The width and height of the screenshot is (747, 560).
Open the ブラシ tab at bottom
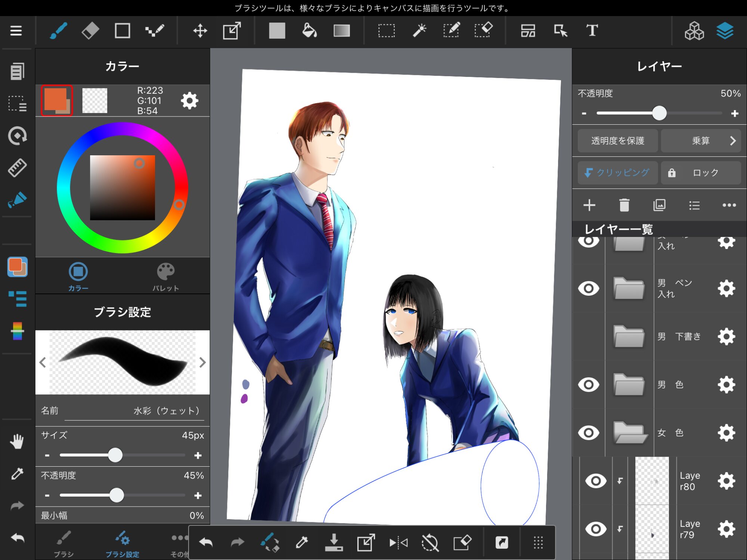click(63, 543)
